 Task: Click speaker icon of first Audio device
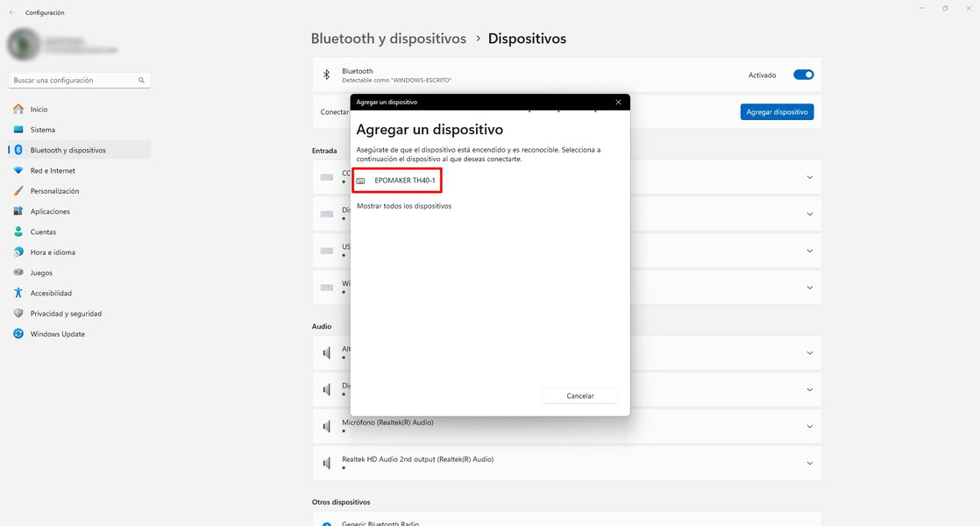point(326,353)
